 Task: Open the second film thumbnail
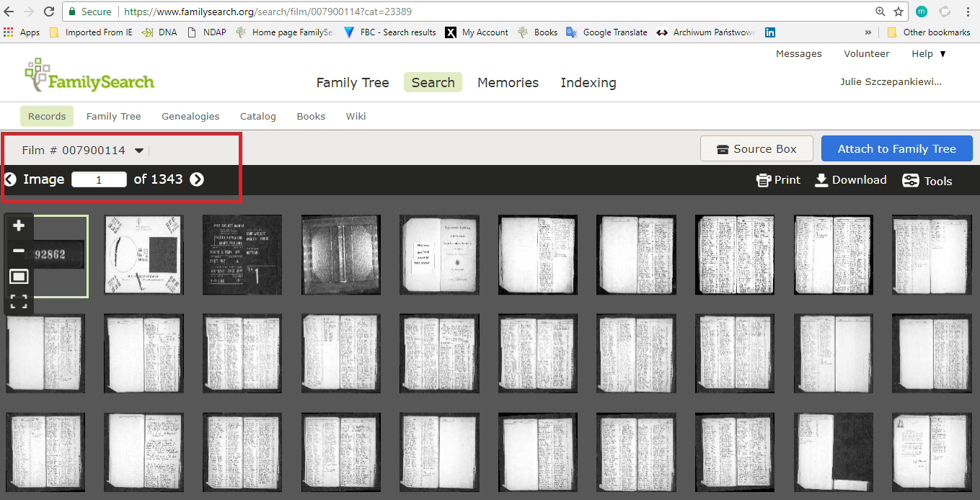(144, 255)
